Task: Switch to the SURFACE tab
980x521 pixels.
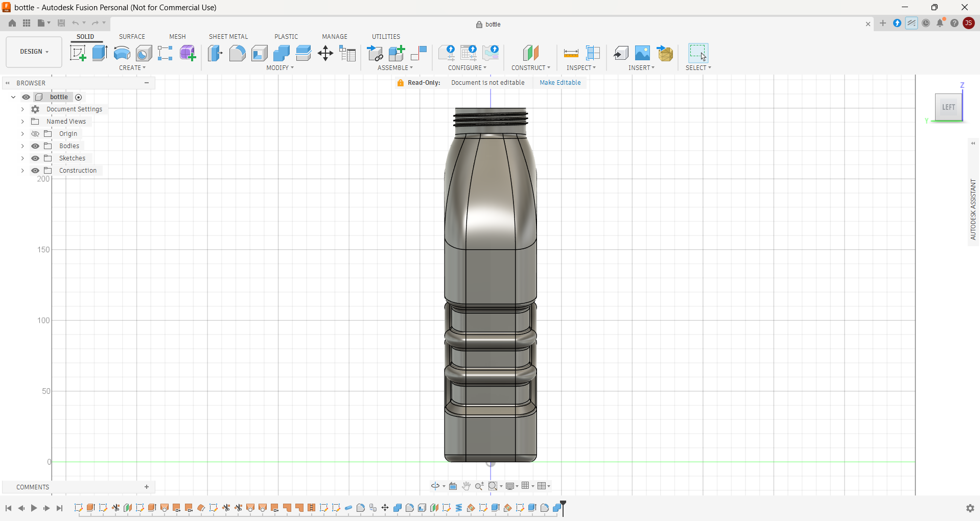Action: click(x=132, y=37)
